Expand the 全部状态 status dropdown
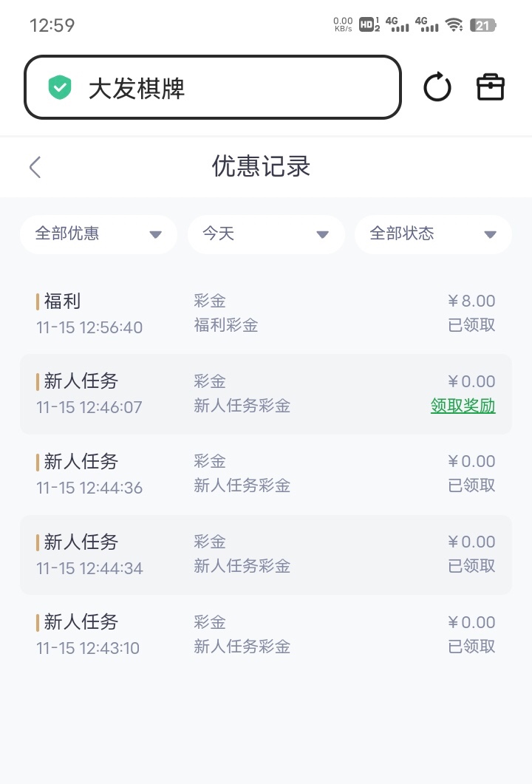The width and height of the screenshot is (532, 784). point(433,234)
